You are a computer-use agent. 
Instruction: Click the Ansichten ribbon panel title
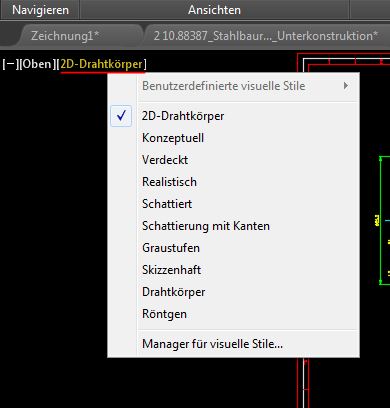pos(214,10)
